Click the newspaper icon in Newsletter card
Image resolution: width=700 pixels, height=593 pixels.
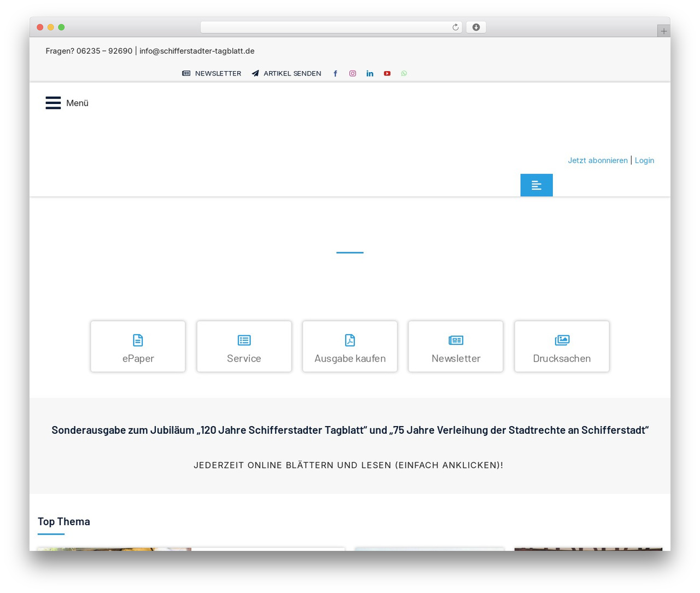(x=456, y=340)
